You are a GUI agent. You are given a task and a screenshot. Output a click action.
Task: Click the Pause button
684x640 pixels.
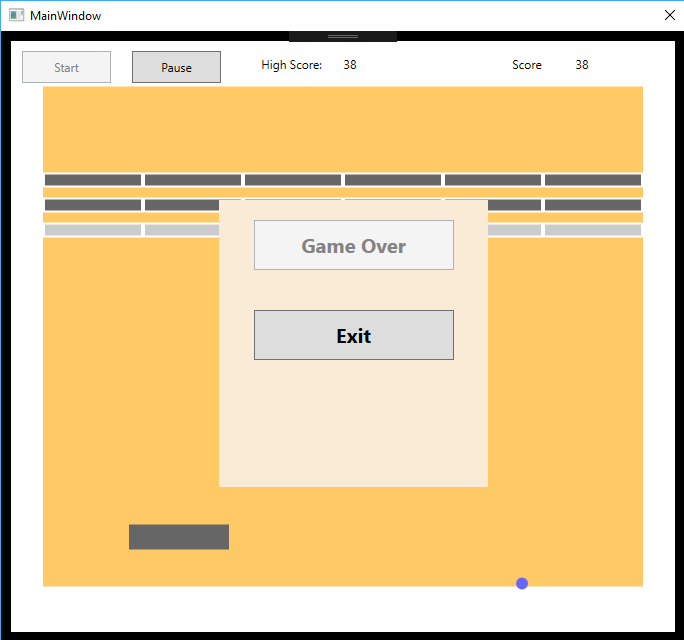click(x=176, y=67)
